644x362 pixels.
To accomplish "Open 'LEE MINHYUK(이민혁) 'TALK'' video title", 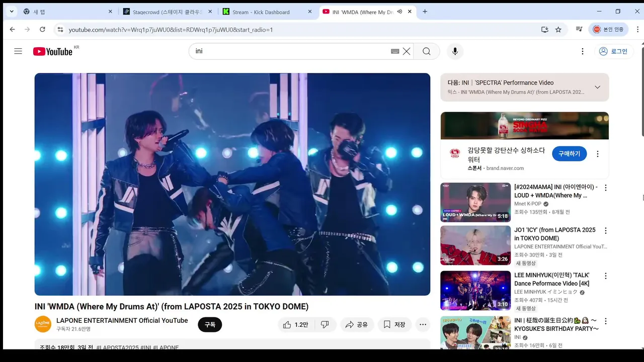I will (552, 279).
